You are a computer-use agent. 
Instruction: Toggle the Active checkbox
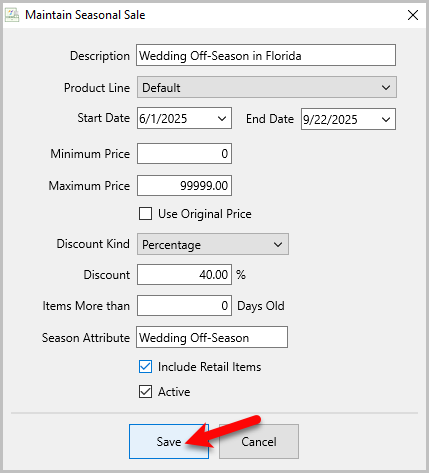pyautogui.click(x=145, y=392)
